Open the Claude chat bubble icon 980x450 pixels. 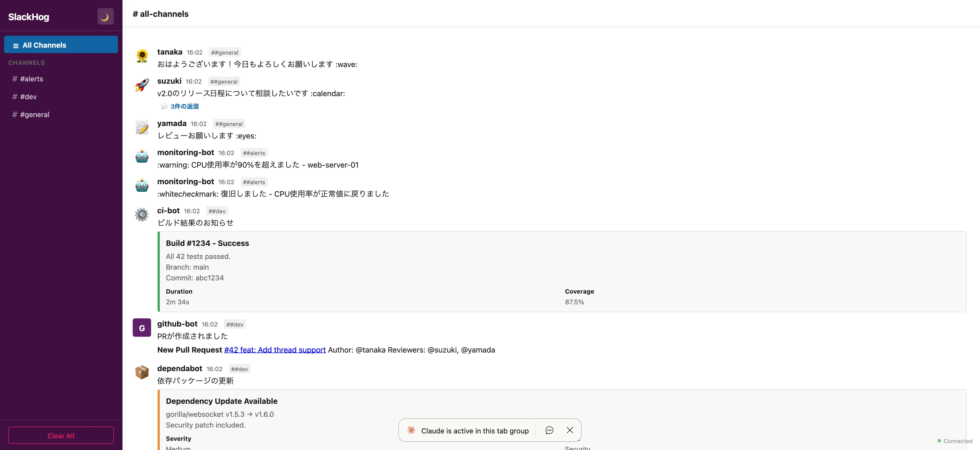click(x=549, y=430)
